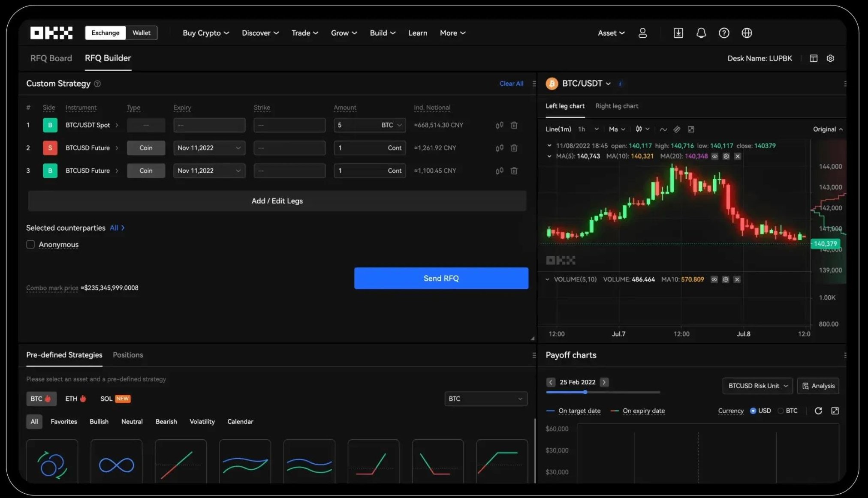Delete leg 2 with trash icon
The image size is (868, 498).
[x=514, y=148]
